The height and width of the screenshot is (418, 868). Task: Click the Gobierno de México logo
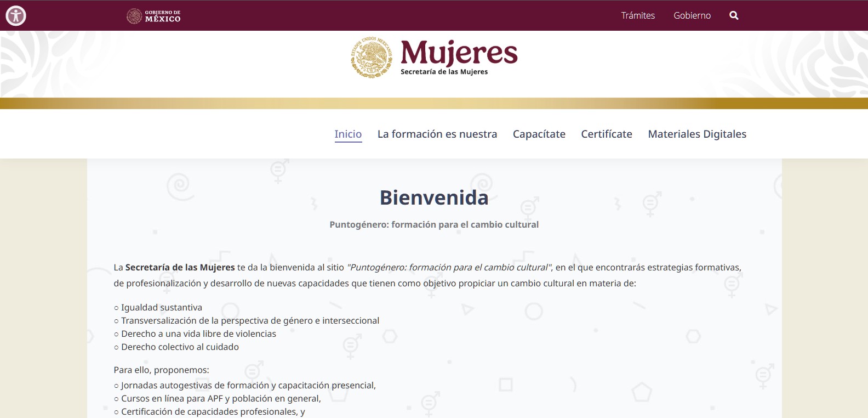(153, 16)
